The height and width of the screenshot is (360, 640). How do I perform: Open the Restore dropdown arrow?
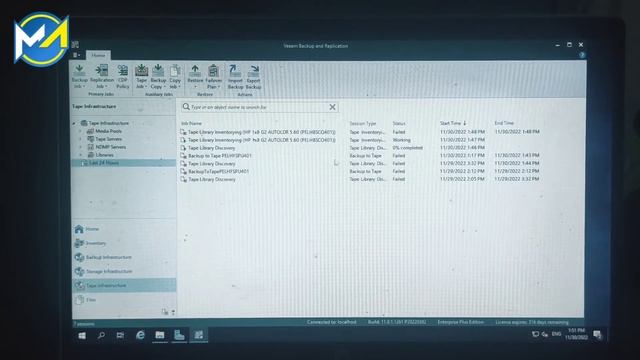click(x=195, y=87)
